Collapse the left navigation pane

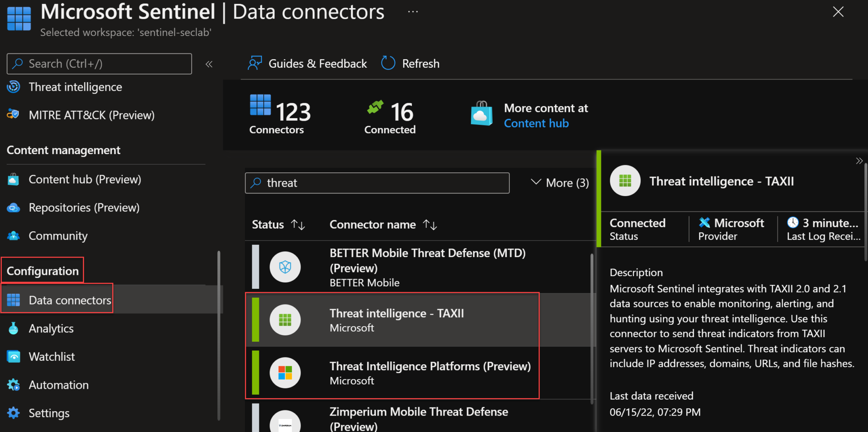[x=209, y=64]
